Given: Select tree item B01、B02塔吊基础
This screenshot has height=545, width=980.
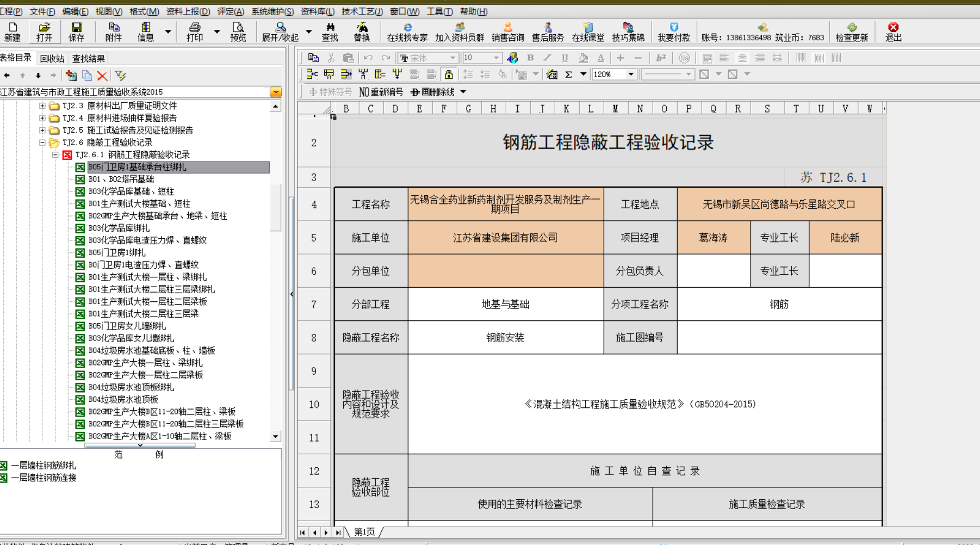Looking at the screenshot, I should pyautogui.click(x=121, y=179).
